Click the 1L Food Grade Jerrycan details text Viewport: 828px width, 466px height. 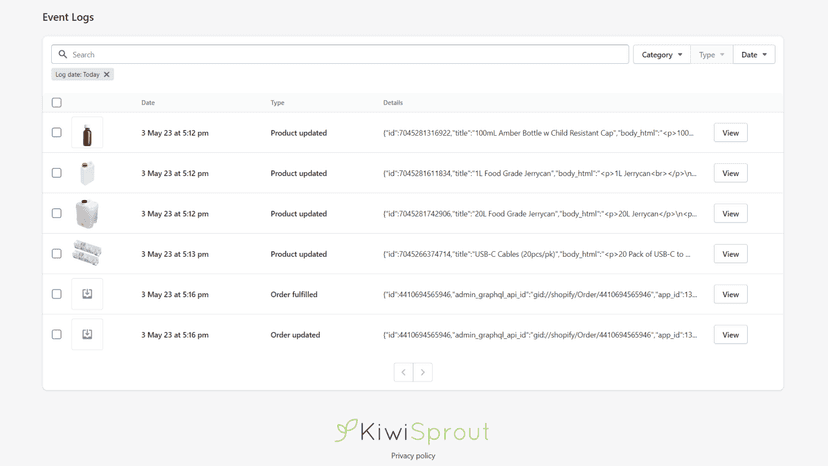540,173
